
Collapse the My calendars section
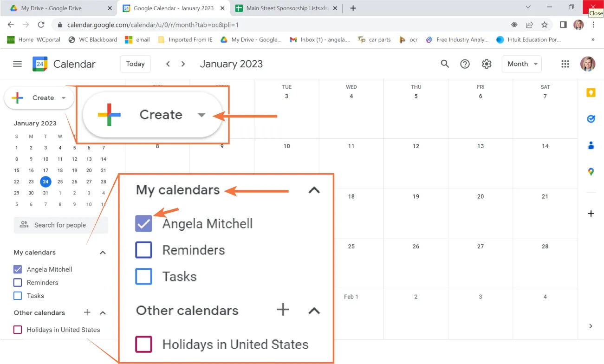103,253
